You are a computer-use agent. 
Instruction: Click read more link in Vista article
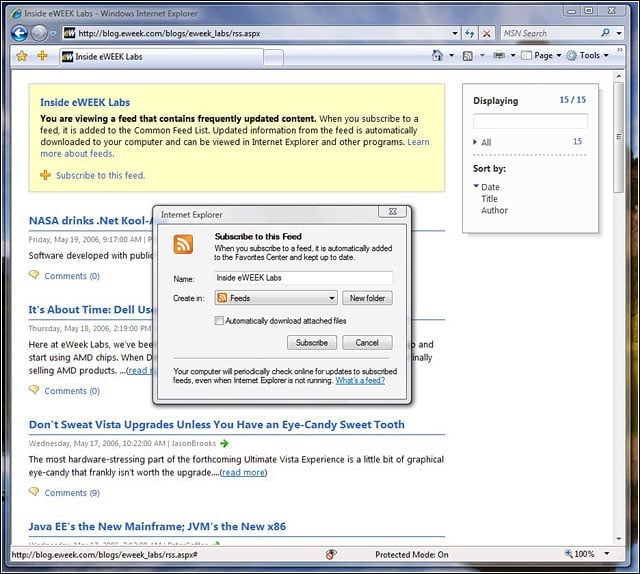243,473
